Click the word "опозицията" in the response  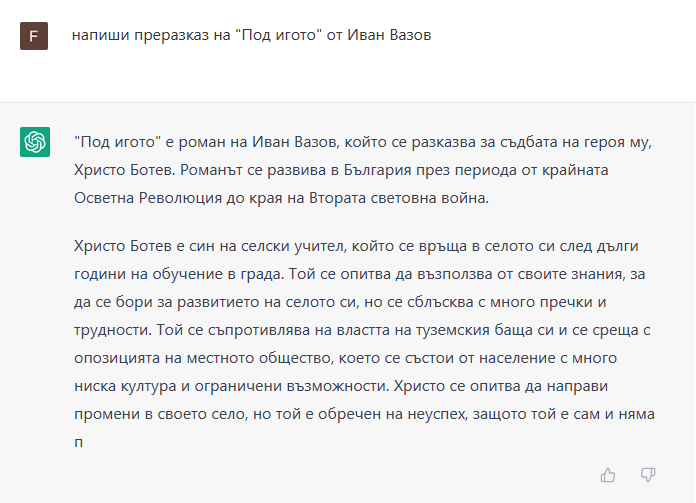pyautogui.click(x=116, y=357)
